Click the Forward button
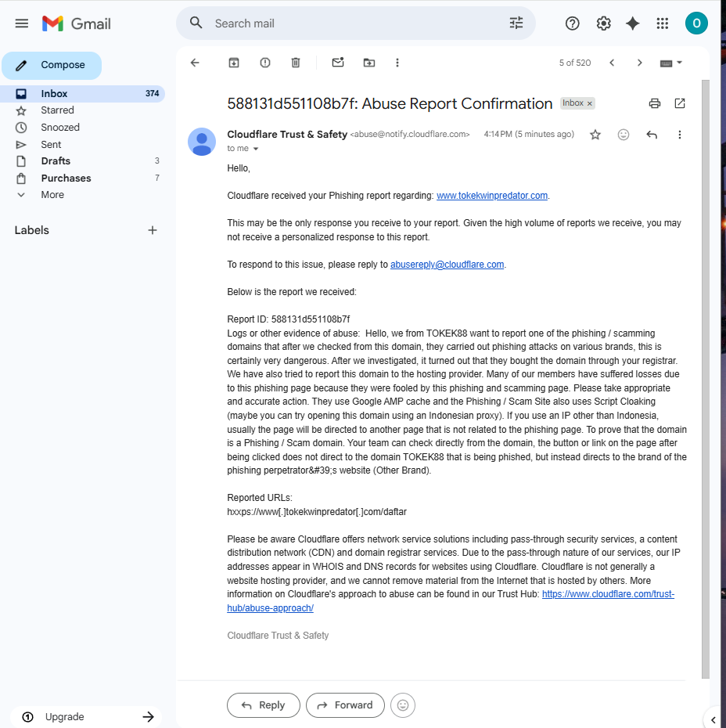Image resolution: width=726 pixels, height=728 pixels. pos(345,705)
